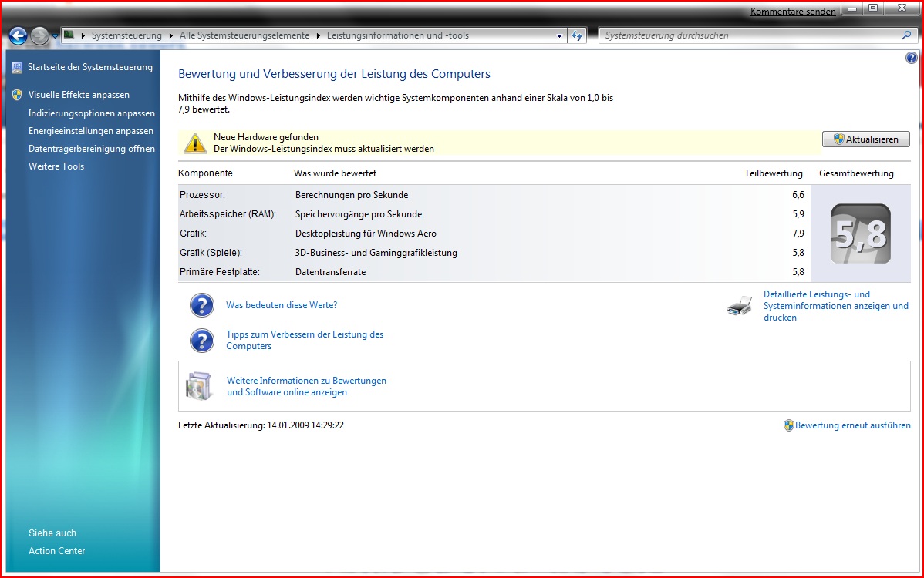The width and height of the screenshot is (924, 578).
Task: Select Alle Systemsteuerungselemente breadcrumb
Action: coord(244,35)
